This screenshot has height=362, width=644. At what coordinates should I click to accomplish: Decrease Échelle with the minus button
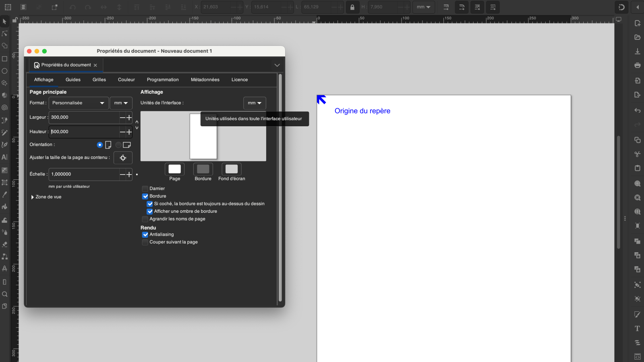pyautogui.click(x=122, y=174)
